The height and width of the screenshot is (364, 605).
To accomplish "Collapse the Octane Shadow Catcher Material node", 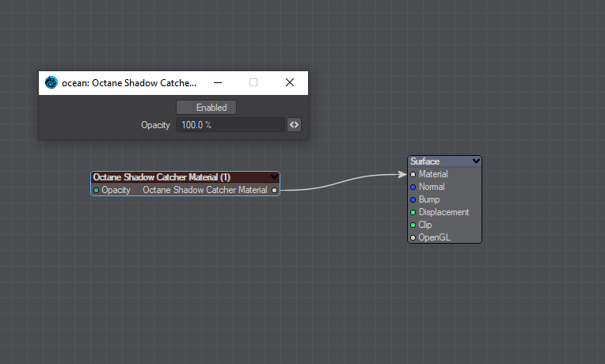I will pyautogui.click(x=274, y=177).
